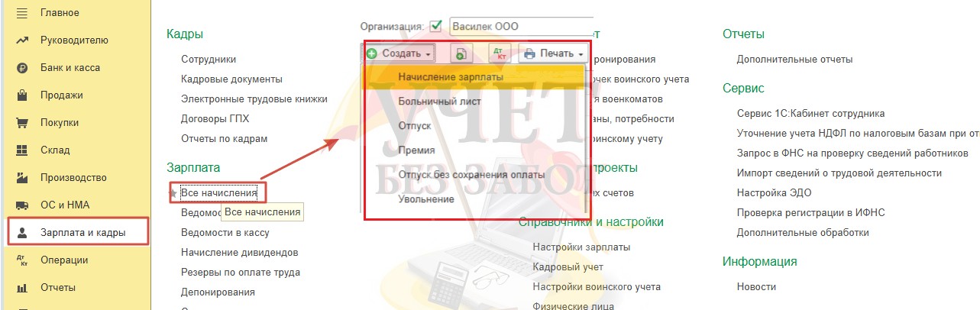Click the copy document icon in toolbar
Image resolution: width=980 pixels, height=310 pixels.
[461, 53]
